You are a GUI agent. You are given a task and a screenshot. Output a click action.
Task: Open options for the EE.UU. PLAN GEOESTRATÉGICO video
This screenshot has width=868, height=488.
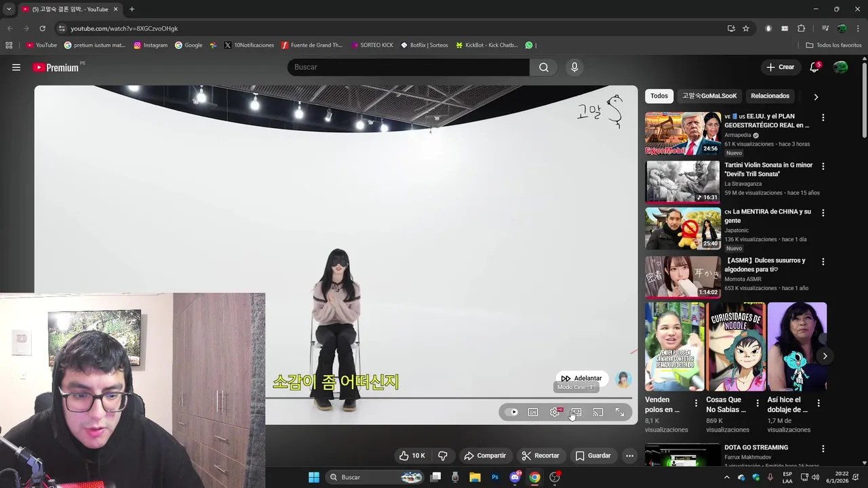tap(823, 117)
